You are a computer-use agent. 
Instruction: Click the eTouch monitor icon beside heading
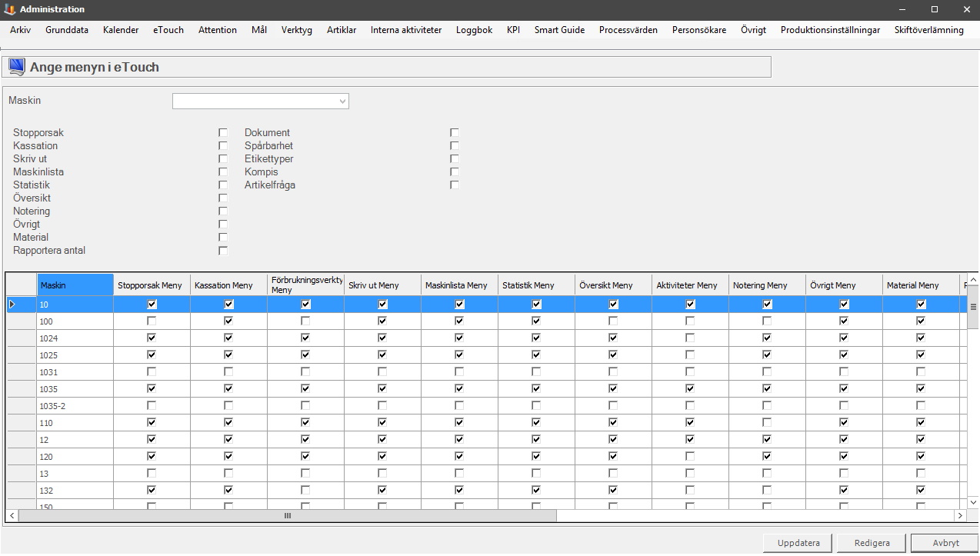pyautogui.click(x=16, y=67)
